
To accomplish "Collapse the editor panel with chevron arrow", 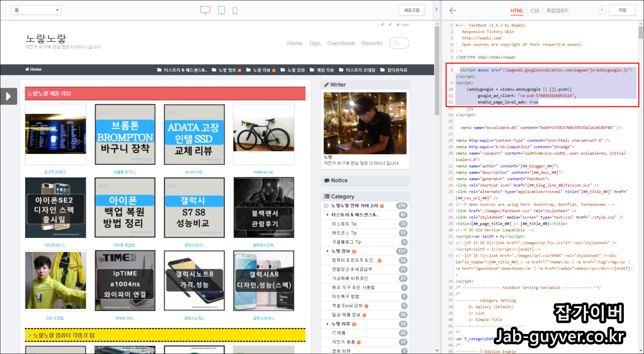I will click(x=436, y=9).
